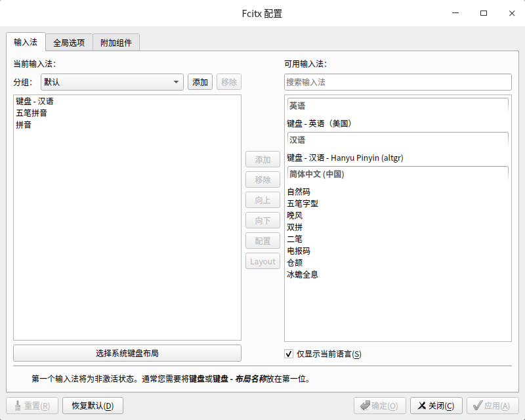Open 配置 for the selected input method

(x=262, y=240)
